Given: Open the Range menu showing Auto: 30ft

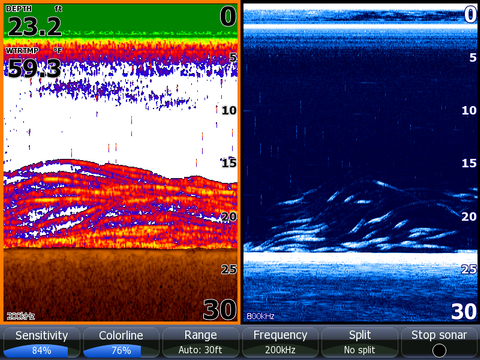Looking at the screenshot, I should (x=200, y=342).
